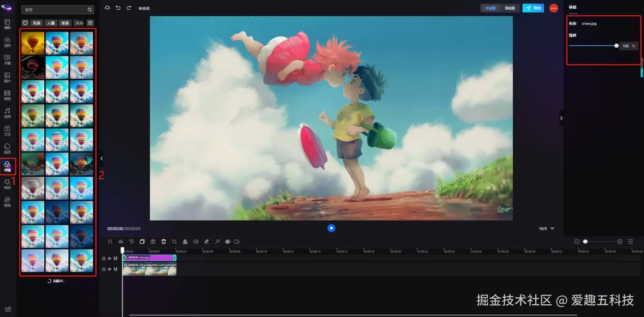The image size is (644, 317).
Task: Select the 风格 style filter category
Action: coord(79,23)
